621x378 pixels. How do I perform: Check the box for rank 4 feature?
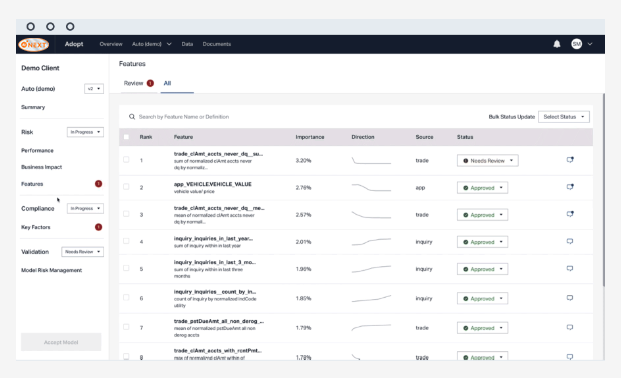coord(126,241)
